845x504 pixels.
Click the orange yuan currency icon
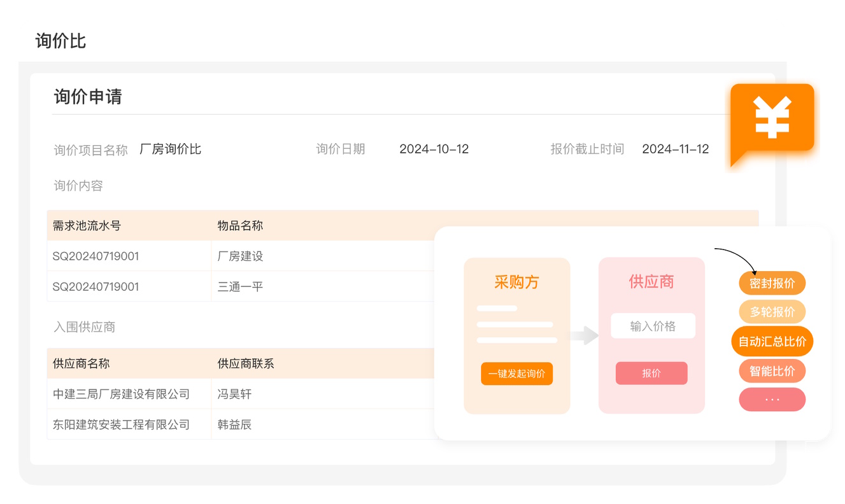772,118
